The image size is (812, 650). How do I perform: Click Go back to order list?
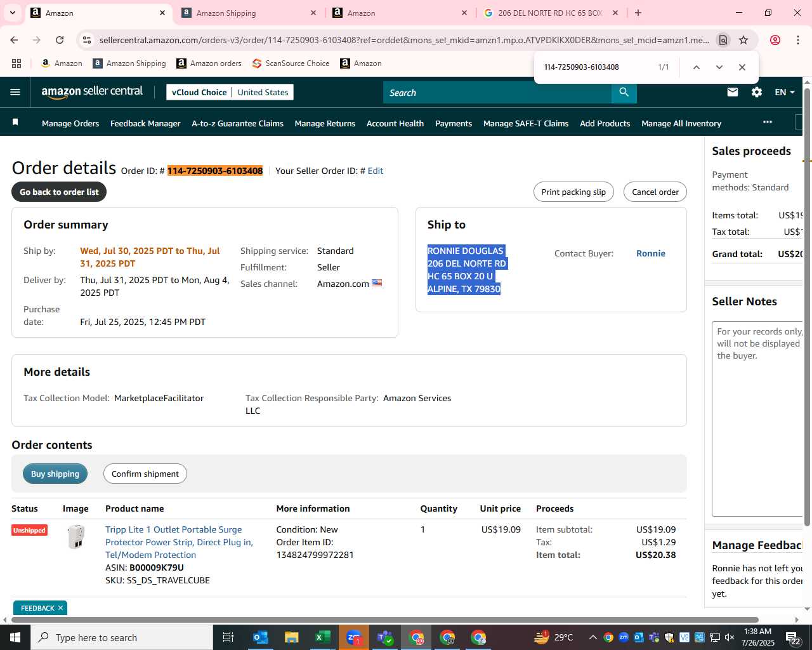point(59,192)
